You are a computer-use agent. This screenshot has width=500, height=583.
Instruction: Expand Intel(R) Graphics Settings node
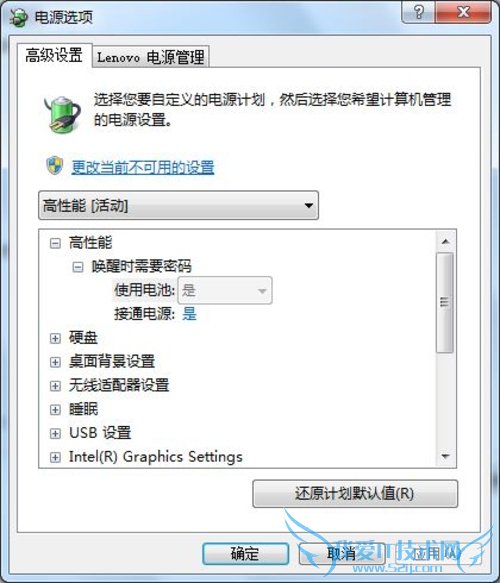[55, 457]
